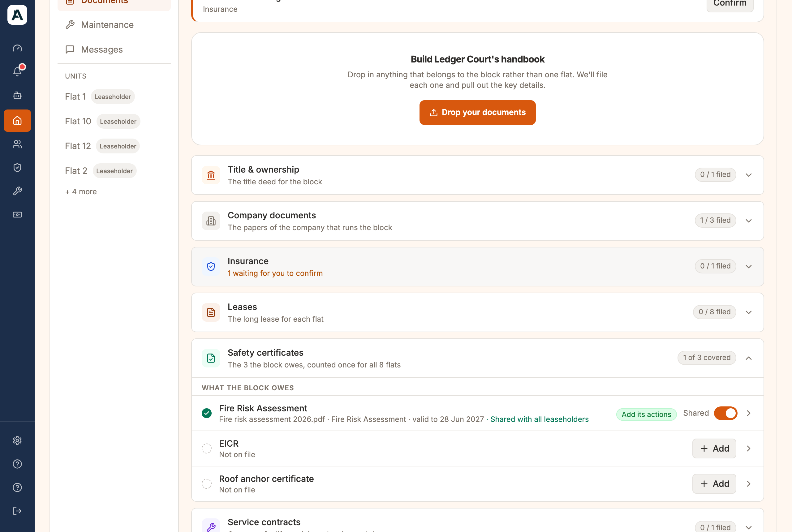Click the log out icon

17,511
